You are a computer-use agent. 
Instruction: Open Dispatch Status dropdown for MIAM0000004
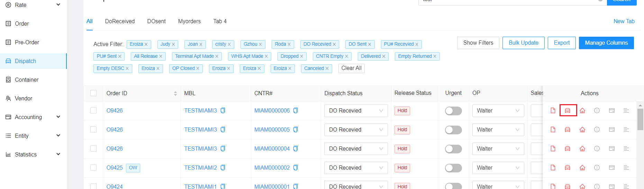click(x=356, y=148)
